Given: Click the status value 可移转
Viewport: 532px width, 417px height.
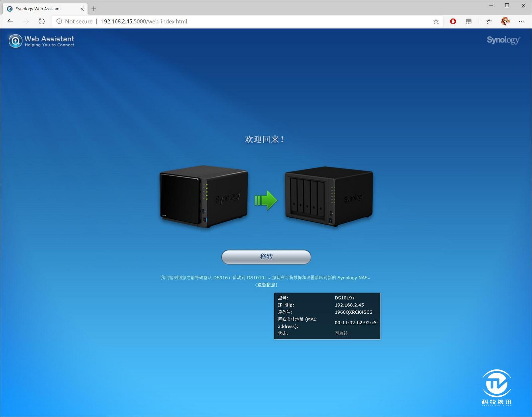Looking at the screenshot, I should coord(341,333).
